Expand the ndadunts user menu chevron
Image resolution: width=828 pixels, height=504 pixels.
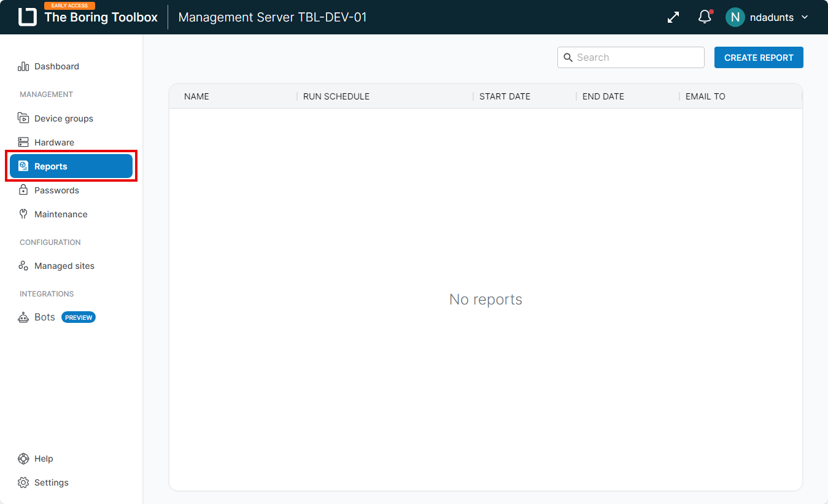click(805, 17)
